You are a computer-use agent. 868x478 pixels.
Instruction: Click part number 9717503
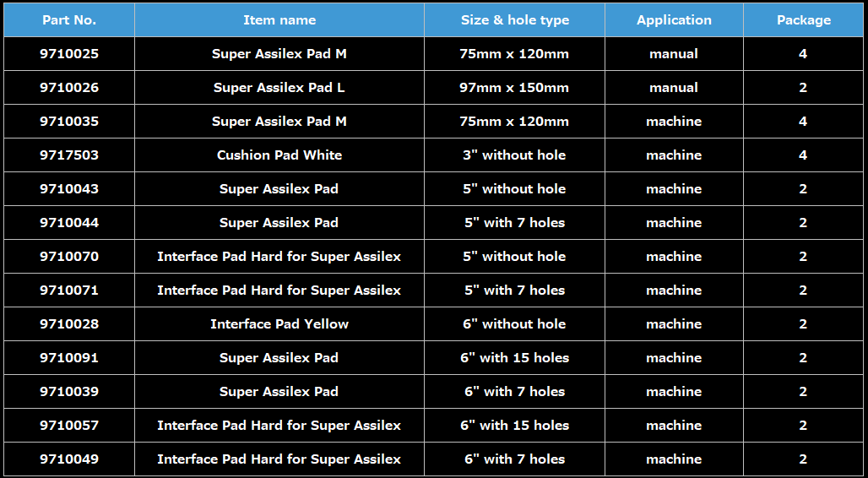pyautogui.click(x=69, y=155)
